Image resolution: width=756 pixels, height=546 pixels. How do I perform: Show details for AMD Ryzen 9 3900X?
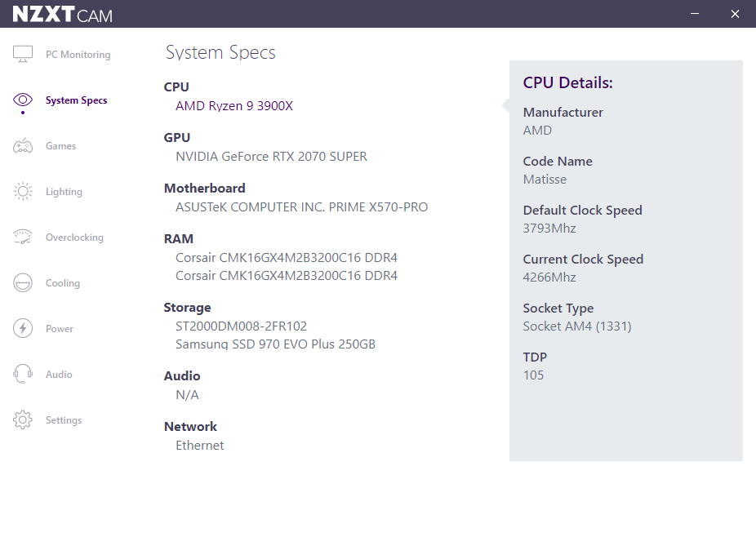[233, 106]
